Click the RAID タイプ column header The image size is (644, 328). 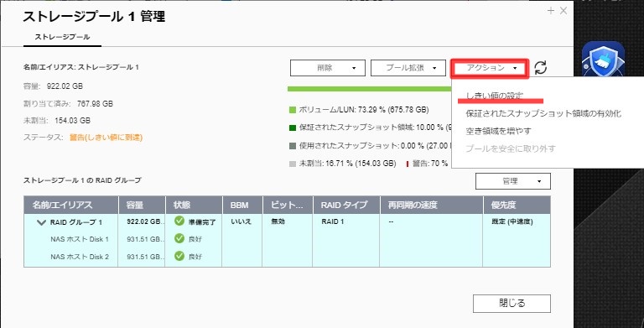pos(345,205)
